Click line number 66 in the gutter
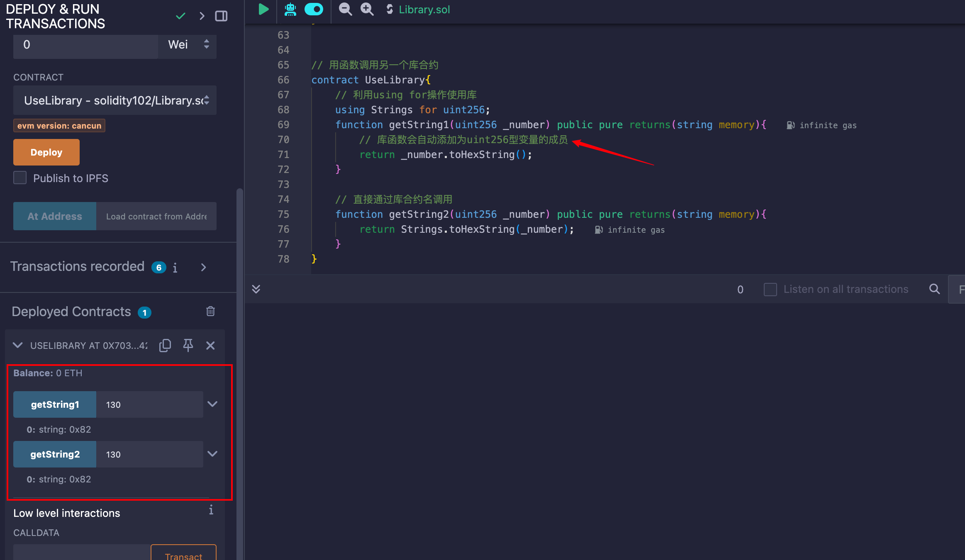 pyautogui.click(x=283, y=80)
